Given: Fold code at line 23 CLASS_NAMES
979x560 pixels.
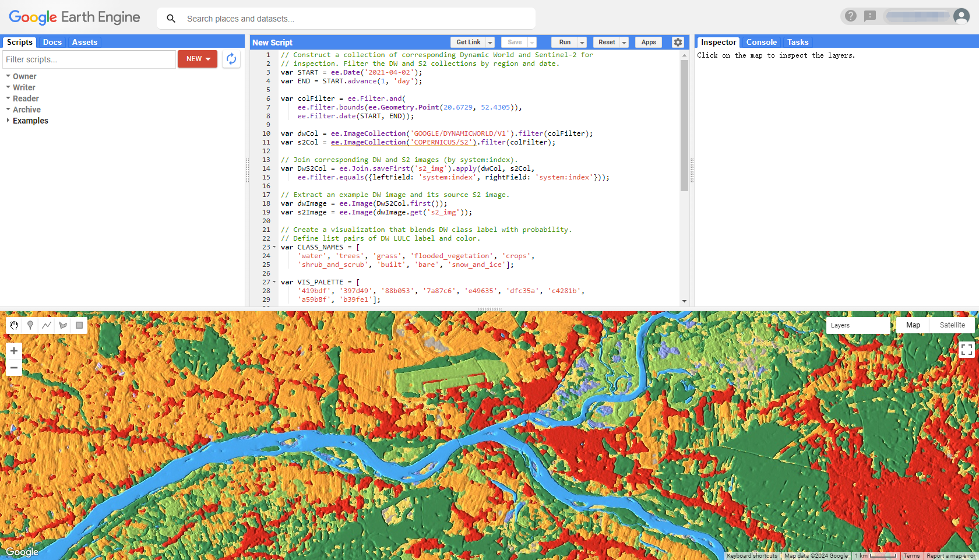Looking at the screenshot, I should click(x=274, y=247).
